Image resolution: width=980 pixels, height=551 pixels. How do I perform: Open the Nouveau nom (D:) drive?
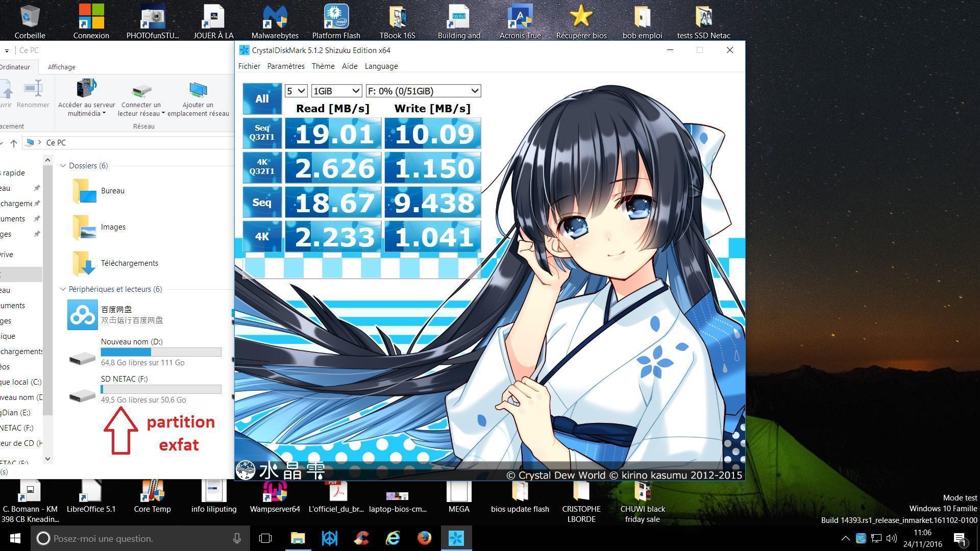pos(131,342)
